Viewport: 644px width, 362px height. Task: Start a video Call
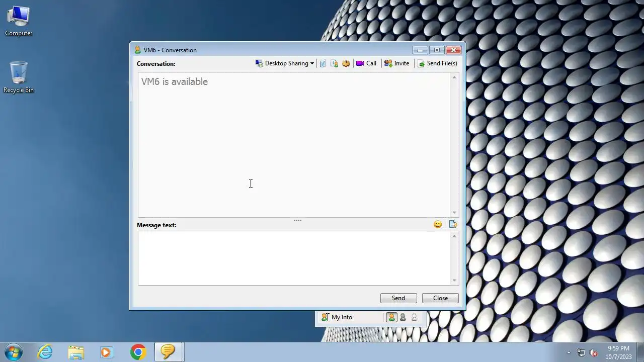(366, 63)
